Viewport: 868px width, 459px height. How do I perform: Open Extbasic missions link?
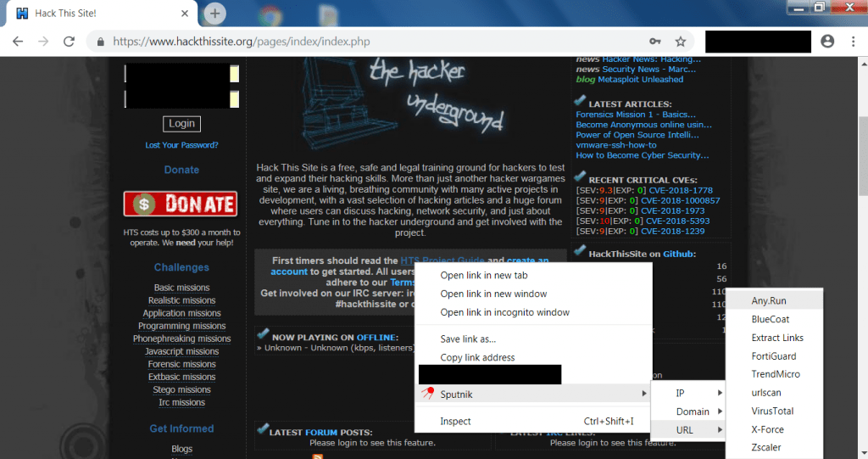click(x=181, y=377)
